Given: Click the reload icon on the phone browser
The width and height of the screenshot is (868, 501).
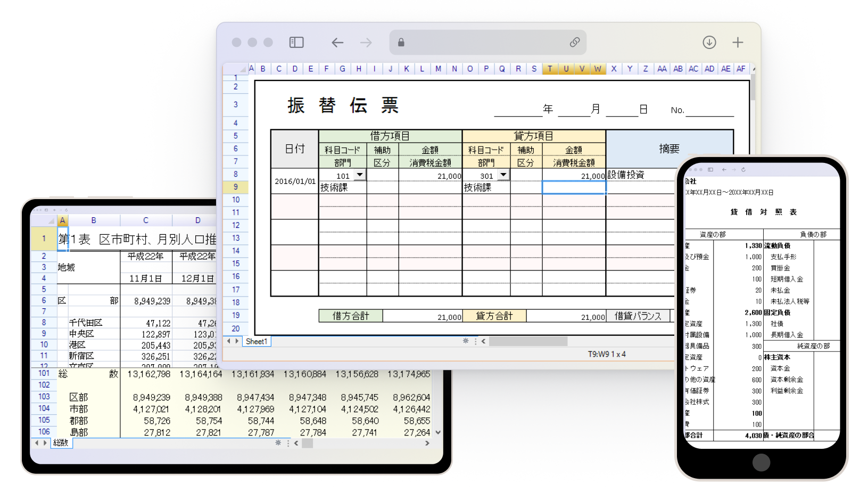Looking at the screenshot, I should (x=743, y=169).
